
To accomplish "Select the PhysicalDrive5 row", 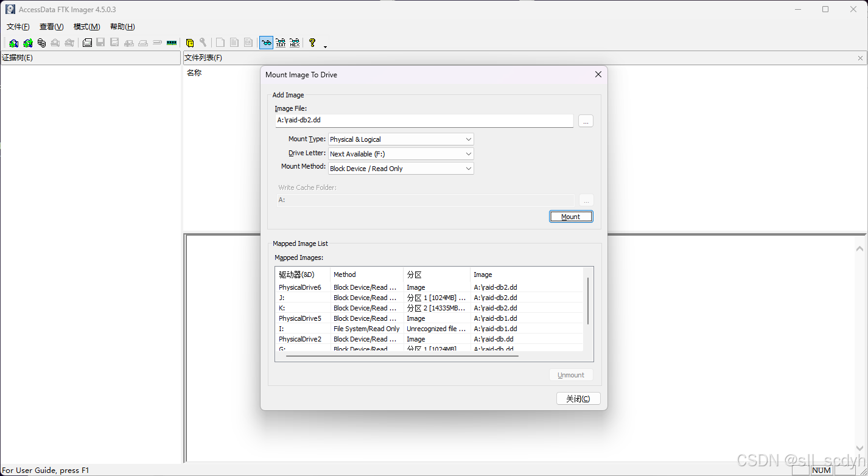I will 429,318.
